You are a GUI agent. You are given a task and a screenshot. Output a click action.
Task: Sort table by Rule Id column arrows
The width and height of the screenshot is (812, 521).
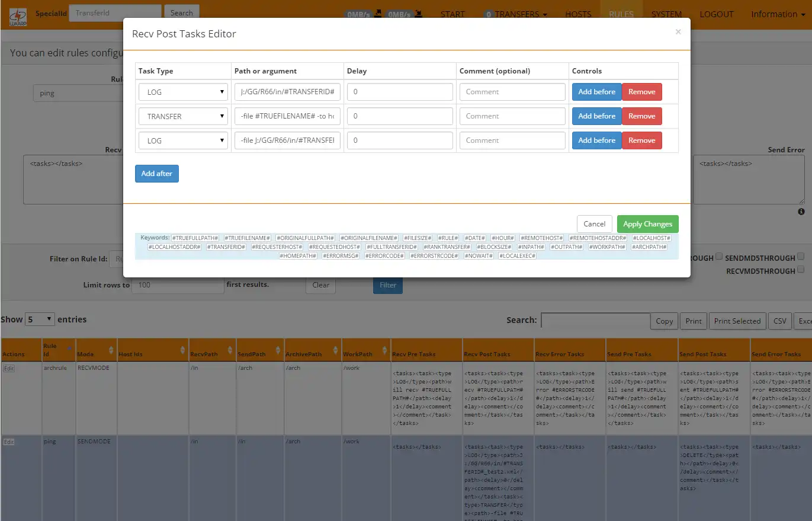tap(70, 350)
